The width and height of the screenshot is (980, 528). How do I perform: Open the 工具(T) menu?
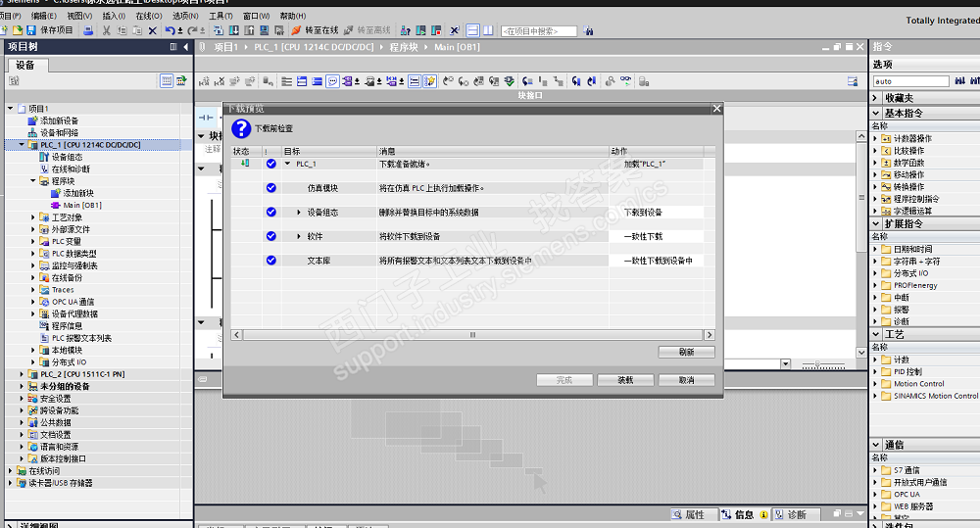220,16
